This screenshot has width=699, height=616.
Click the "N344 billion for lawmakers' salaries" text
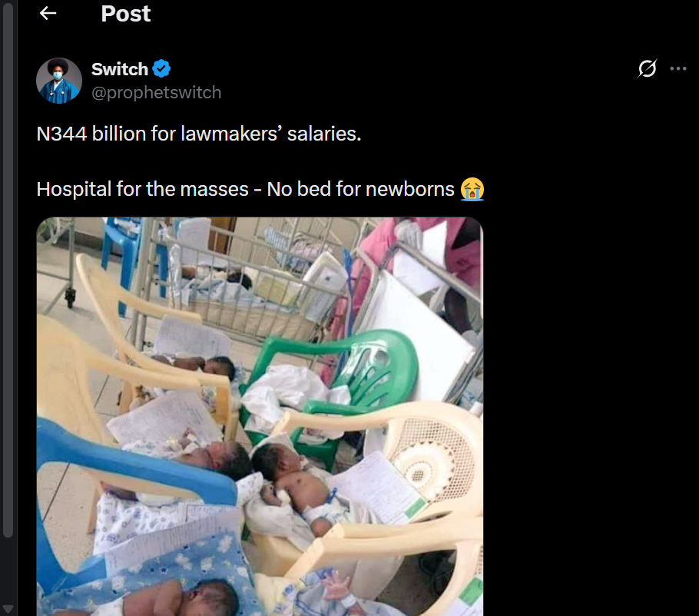pos(198,134)
